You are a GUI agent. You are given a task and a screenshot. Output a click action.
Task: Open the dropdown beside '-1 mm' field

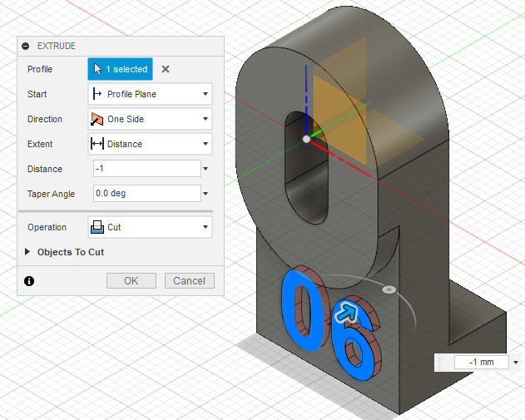(x=516, y=363)
